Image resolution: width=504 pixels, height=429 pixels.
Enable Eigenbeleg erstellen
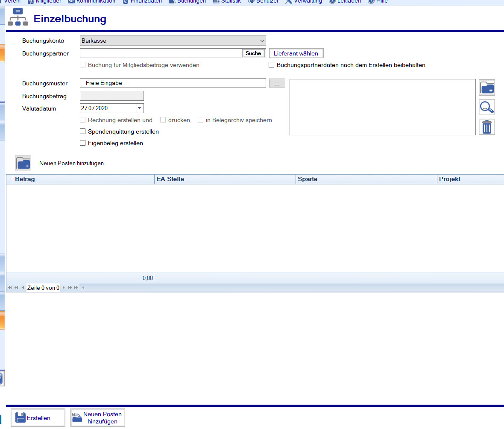tap(82, 143)
